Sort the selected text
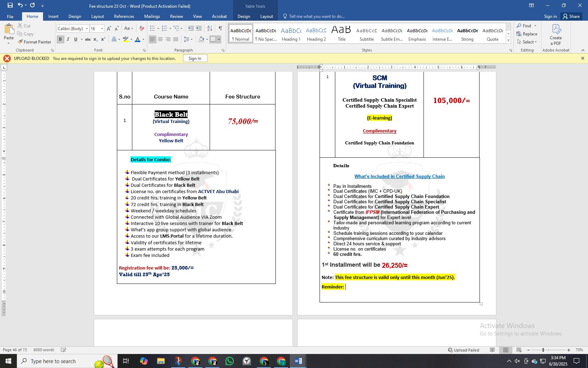This screenshot has height=368, width=588. pos(210,29)
